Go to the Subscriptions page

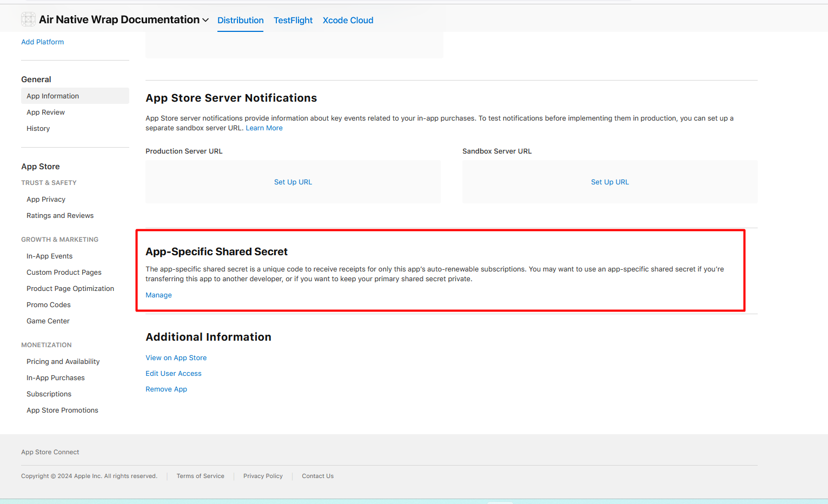pyautogui.click(x=49, y=394)
